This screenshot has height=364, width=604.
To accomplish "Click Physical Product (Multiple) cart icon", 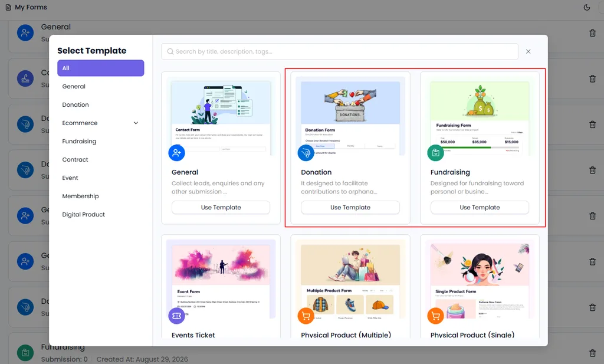I will [x=306, y=316].
